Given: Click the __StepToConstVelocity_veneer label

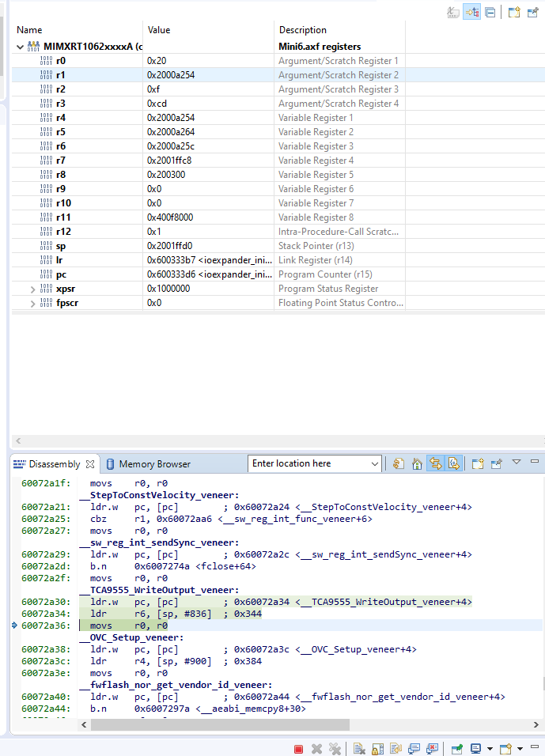Looking at the screenshot, I should (x=159, y=495).
